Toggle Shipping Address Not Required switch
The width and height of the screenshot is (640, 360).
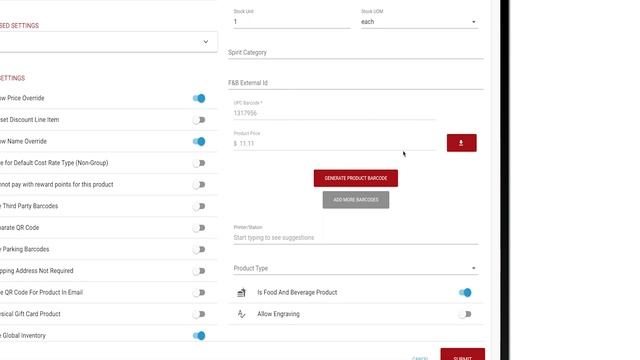point(199,271)
